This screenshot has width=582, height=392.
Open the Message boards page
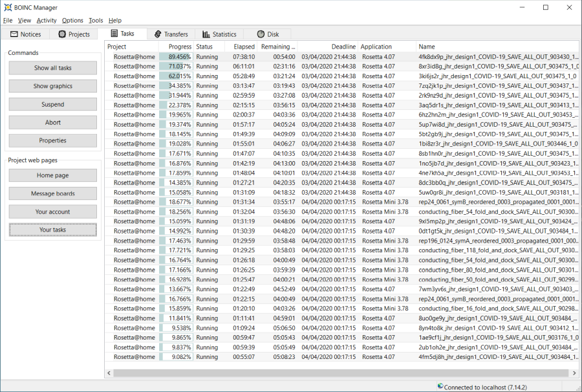53,193
